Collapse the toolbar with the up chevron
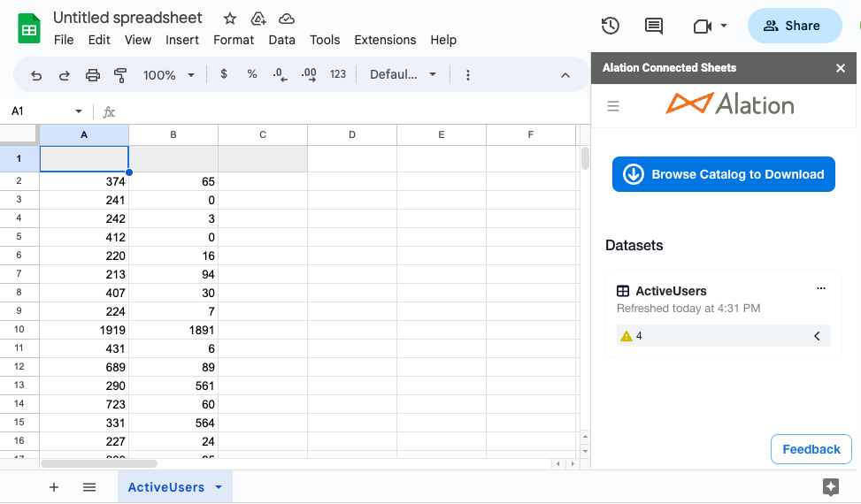 tap(565, 75)
